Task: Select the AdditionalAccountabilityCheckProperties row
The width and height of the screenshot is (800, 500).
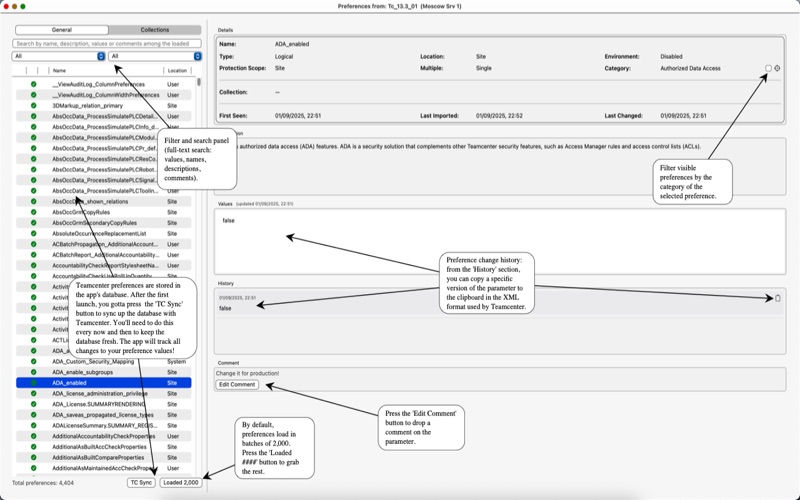Action: (104, 436)
